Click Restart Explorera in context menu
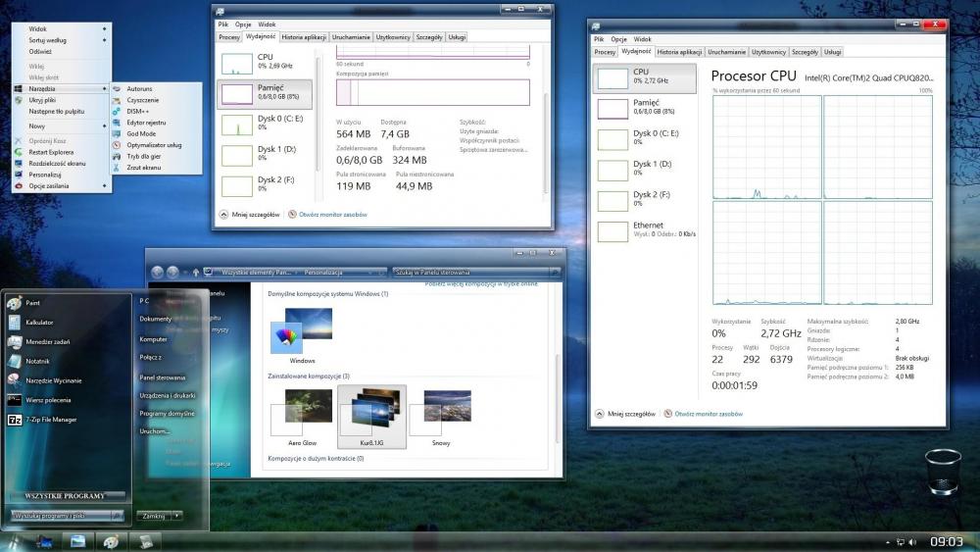Screen dimensions: 980x552 tap(51, 152)
